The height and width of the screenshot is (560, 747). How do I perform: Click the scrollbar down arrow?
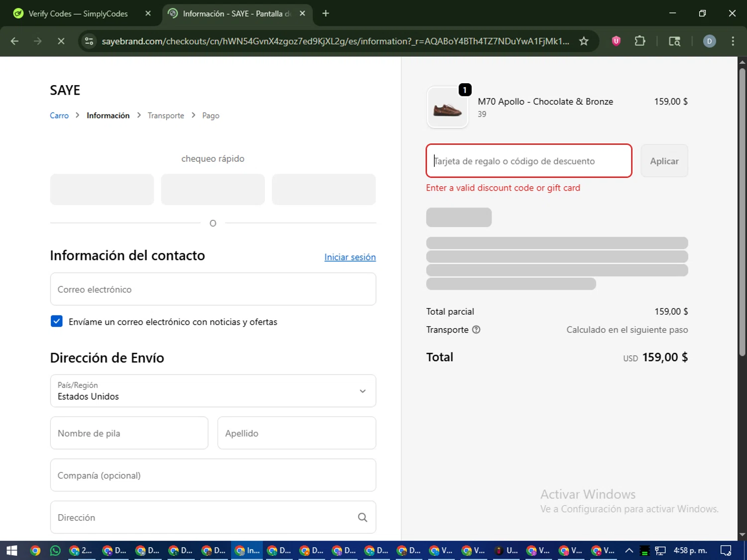point(742,535)
